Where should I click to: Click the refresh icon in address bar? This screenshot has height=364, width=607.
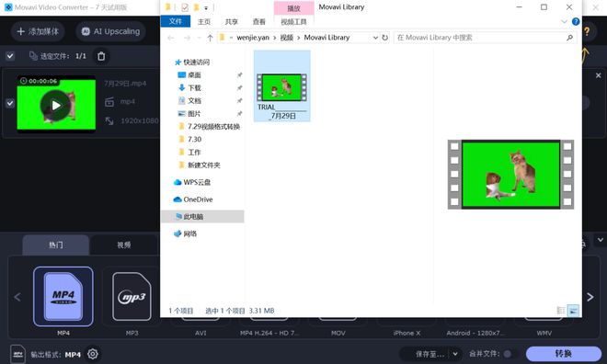384,38
